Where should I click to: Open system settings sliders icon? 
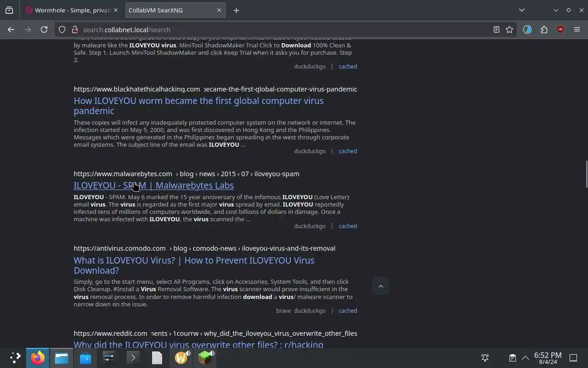109,357
